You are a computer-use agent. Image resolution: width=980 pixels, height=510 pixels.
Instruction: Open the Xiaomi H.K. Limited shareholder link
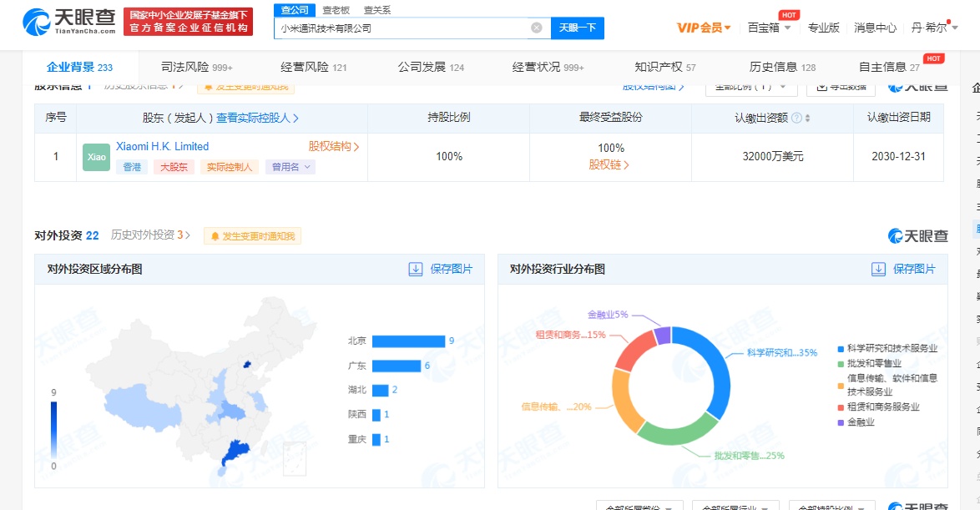tap(163, 146)
